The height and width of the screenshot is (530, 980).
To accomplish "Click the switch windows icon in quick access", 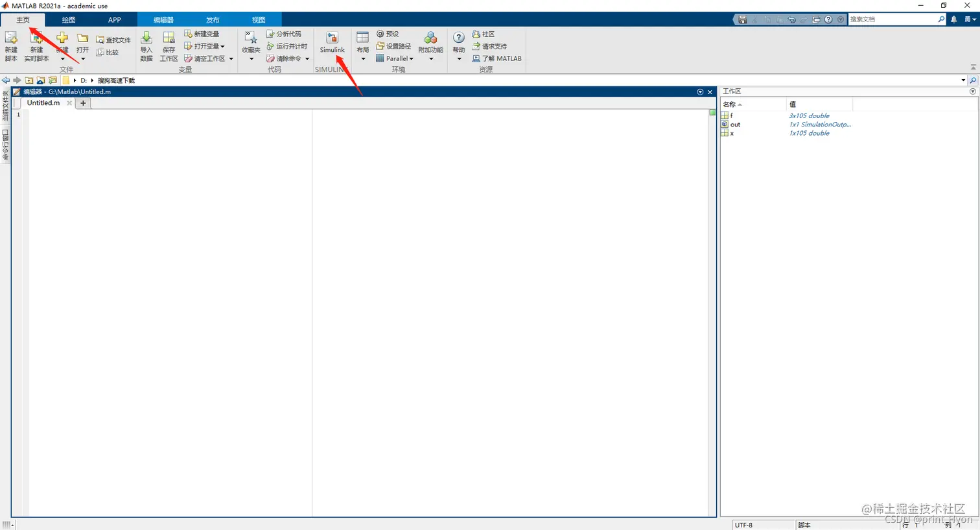I will [x=816, y=19].
